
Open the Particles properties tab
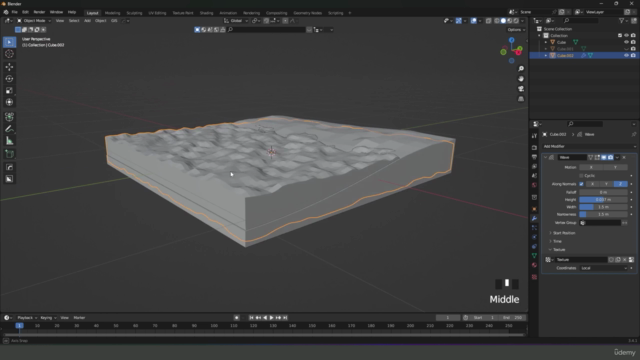(x=534, y=228)
